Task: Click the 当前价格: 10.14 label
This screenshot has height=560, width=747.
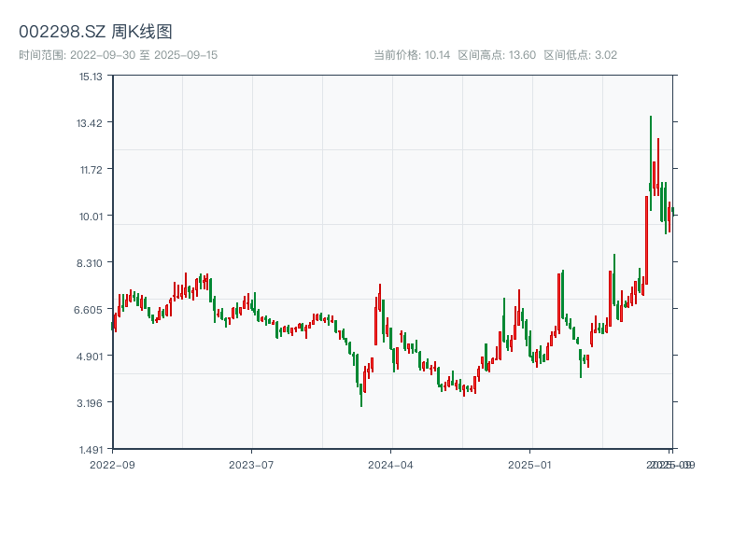Action: click(x=412, y=55)
